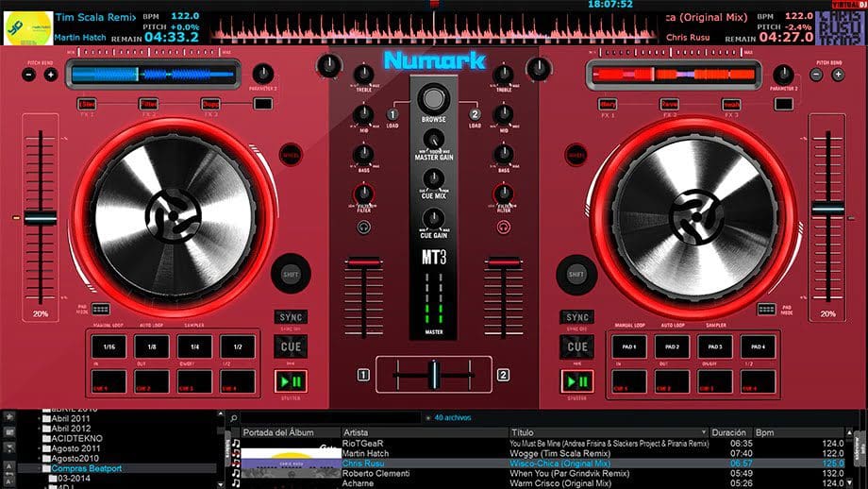Image resolution: width=868 pixels, height=489 pixels.
Task: Open the Título column dropdown arrow
Action: click(x=704, y=432)
